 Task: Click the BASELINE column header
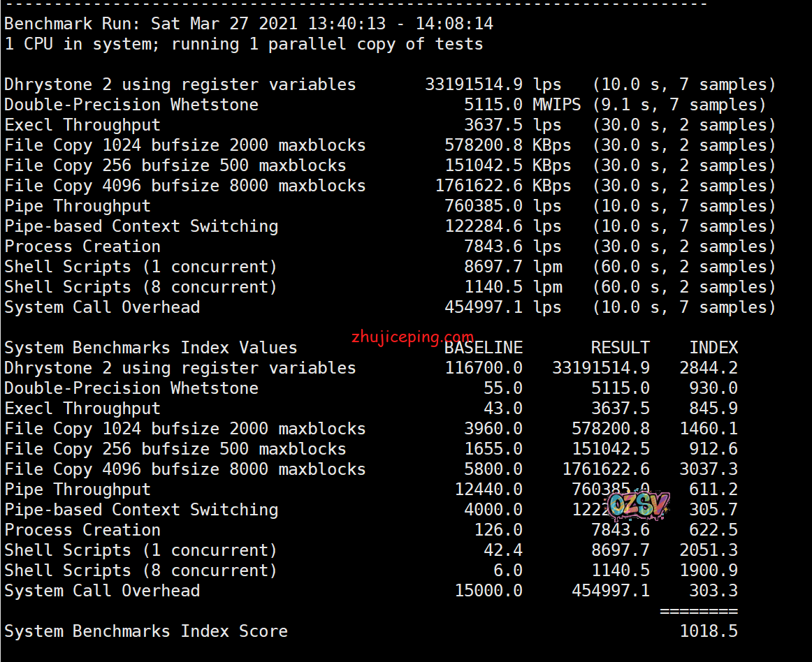484,348
